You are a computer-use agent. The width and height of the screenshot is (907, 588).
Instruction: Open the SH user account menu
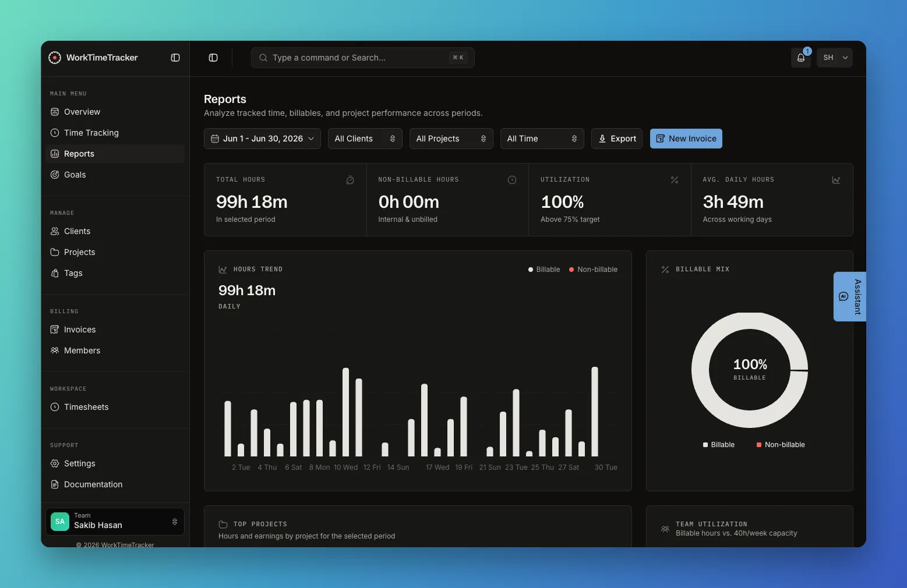[x=835, y=58]
